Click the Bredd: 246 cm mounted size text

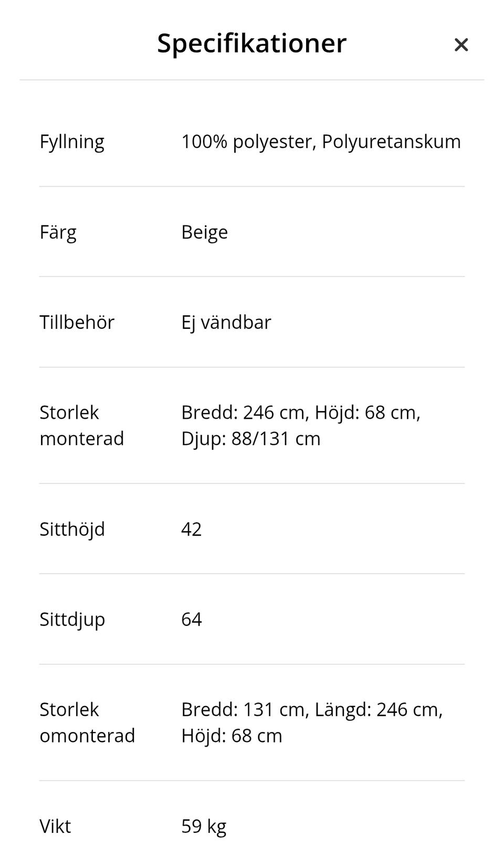[243, 413]
